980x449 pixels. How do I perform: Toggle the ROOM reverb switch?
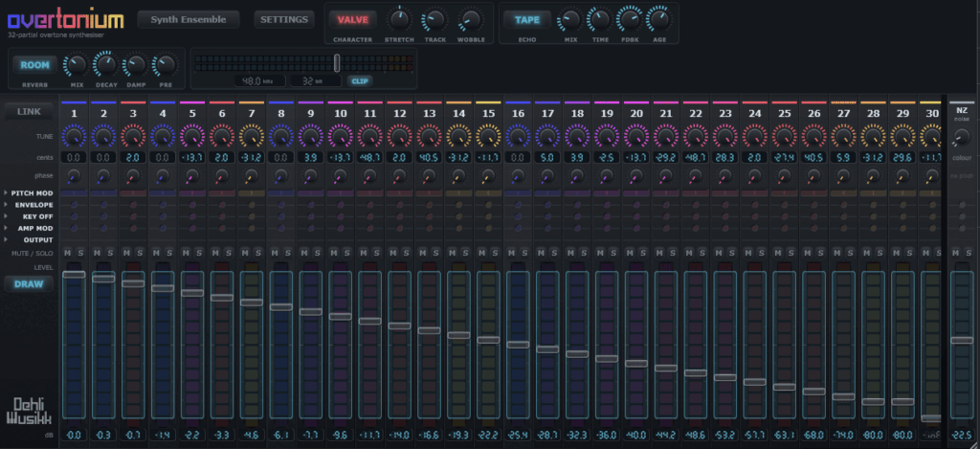tap(35, 65)
